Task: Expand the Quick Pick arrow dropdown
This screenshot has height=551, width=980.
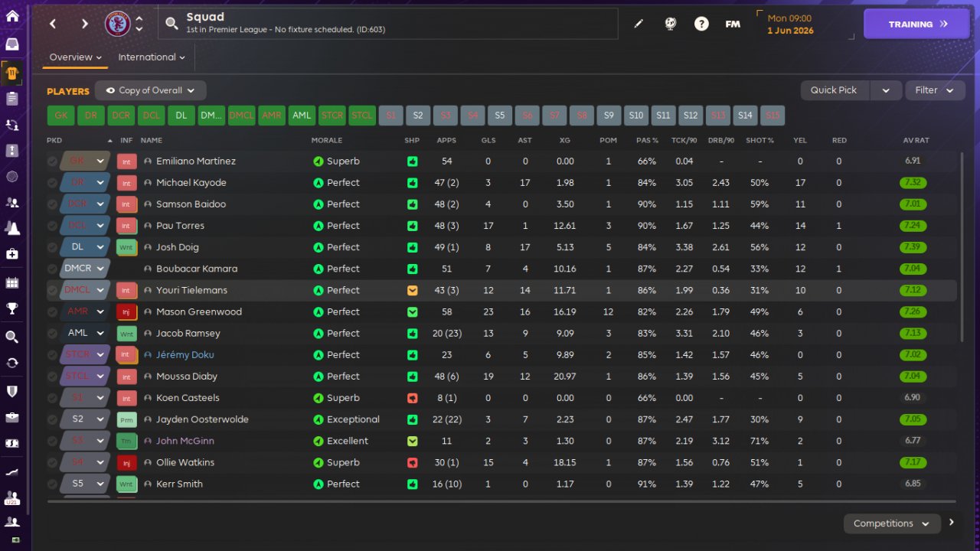Action: point(886,90)
